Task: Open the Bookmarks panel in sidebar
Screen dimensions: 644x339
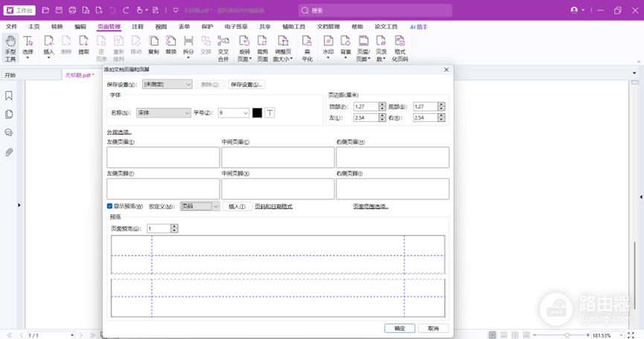Action: pyautogui.click(x=9, y=95)
